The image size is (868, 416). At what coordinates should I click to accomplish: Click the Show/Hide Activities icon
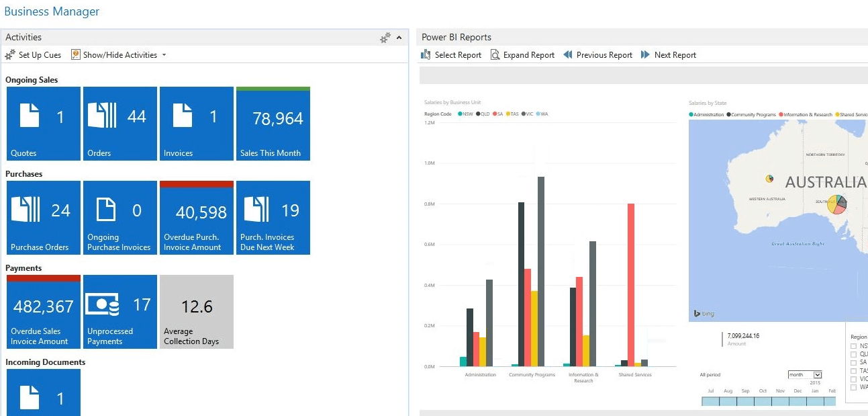pos(76,55)
